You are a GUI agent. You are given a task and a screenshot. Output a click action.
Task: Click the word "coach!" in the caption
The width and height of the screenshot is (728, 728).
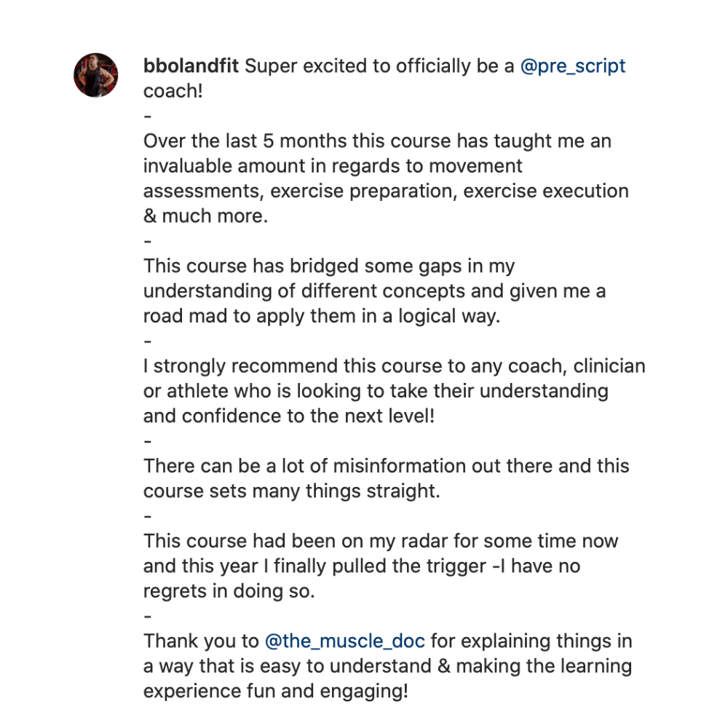point(173,91)
